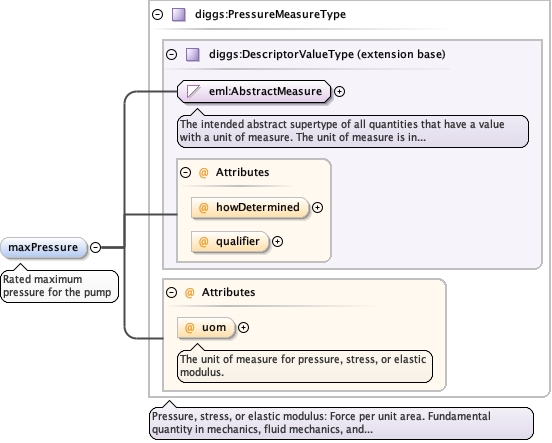The height and width of the screenshot is (443, 552).
Task: Expand the uom attribute
Action: [244, 327]
